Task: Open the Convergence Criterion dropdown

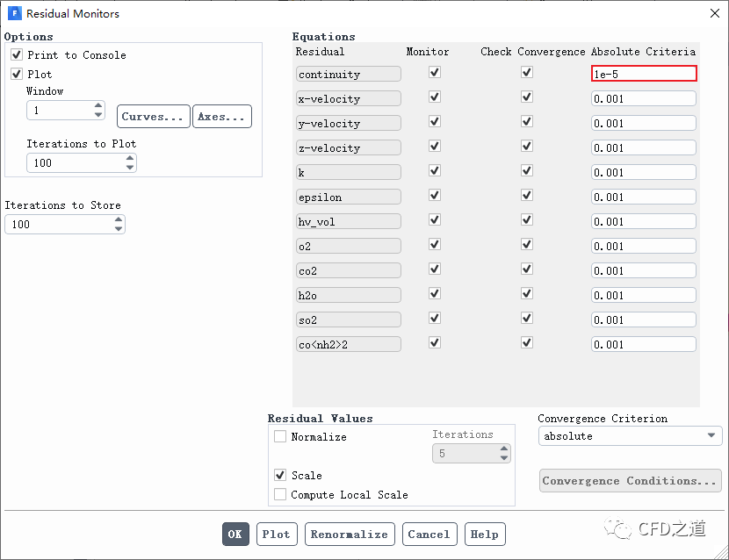Action: (x=629, y=436)
